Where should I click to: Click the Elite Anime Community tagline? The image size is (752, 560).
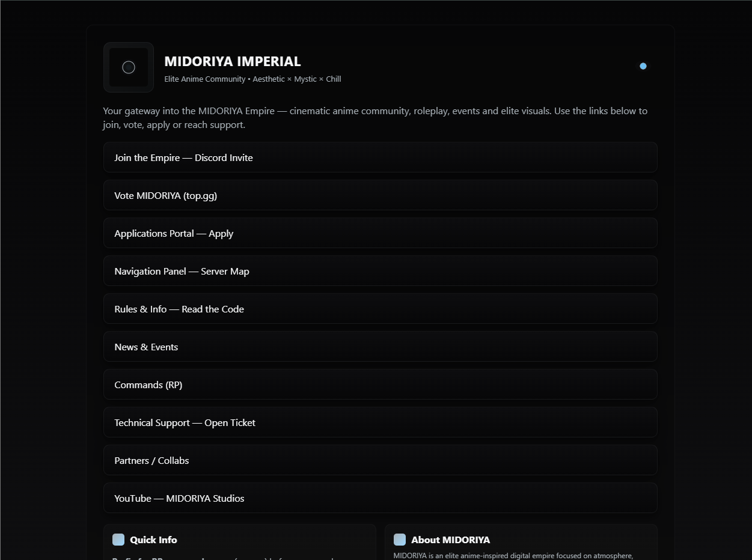[x=252, y=79]
